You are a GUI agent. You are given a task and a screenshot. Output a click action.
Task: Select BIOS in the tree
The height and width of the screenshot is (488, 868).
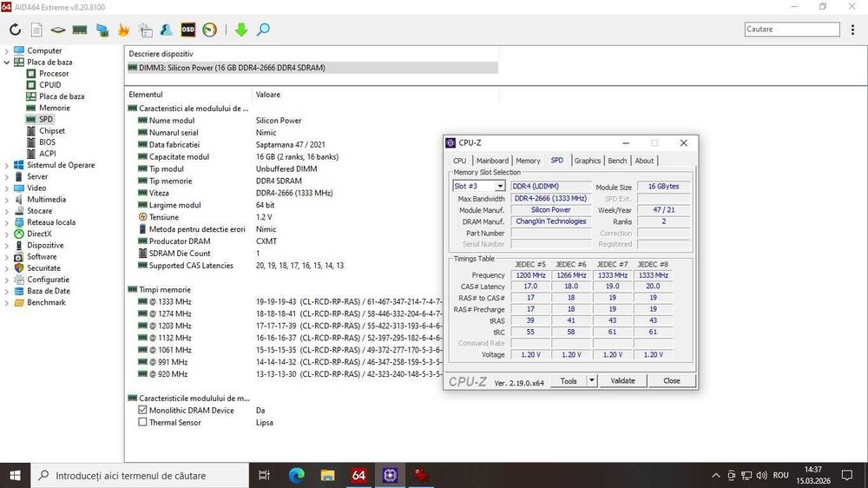[x=47, y=142]
